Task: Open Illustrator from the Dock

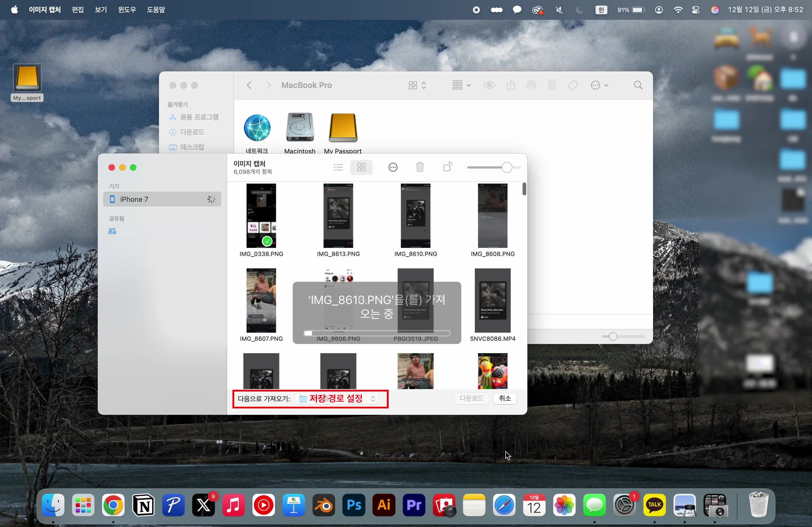Action: (384, 505)
